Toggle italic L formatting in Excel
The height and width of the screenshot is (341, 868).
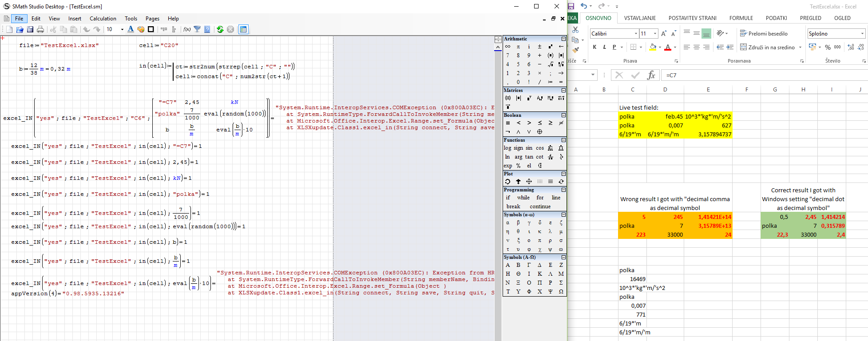(x=604, y=47)
